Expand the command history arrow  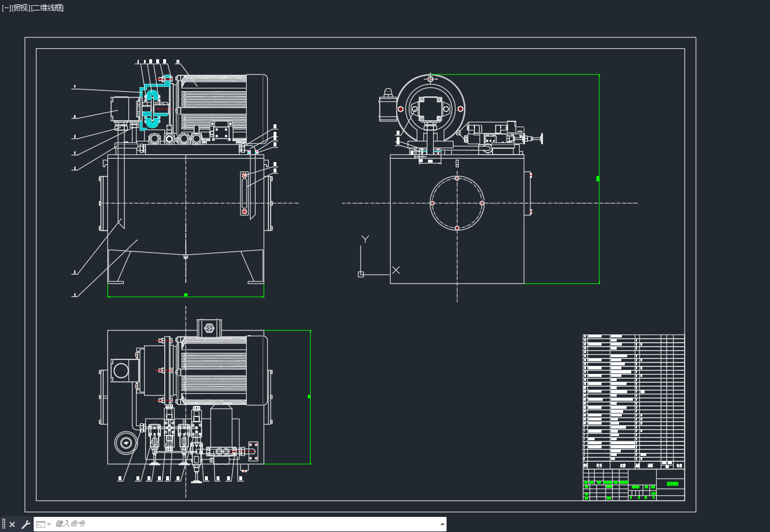[x=442, y=524]
